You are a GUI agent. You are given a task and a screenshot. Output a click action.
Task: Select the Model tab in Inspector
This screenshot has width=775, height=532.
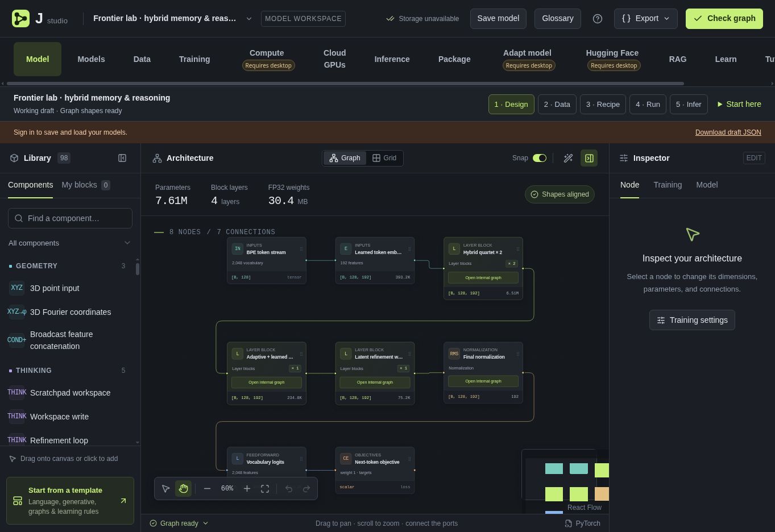tap(707, 185)
